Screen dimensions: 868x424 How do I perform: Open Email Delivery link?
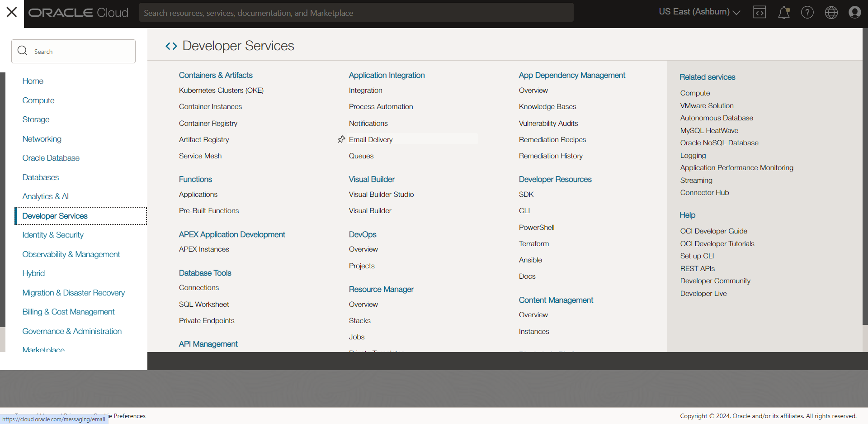[371, 139]
